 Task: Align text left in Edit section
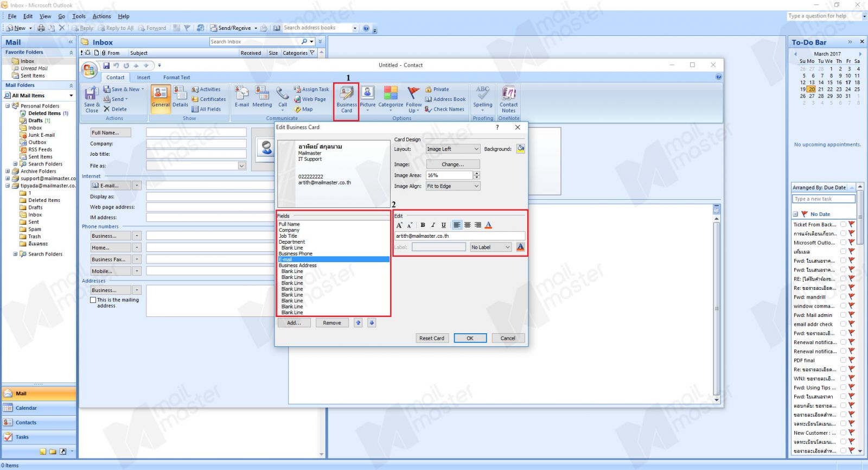pos(457,225)
